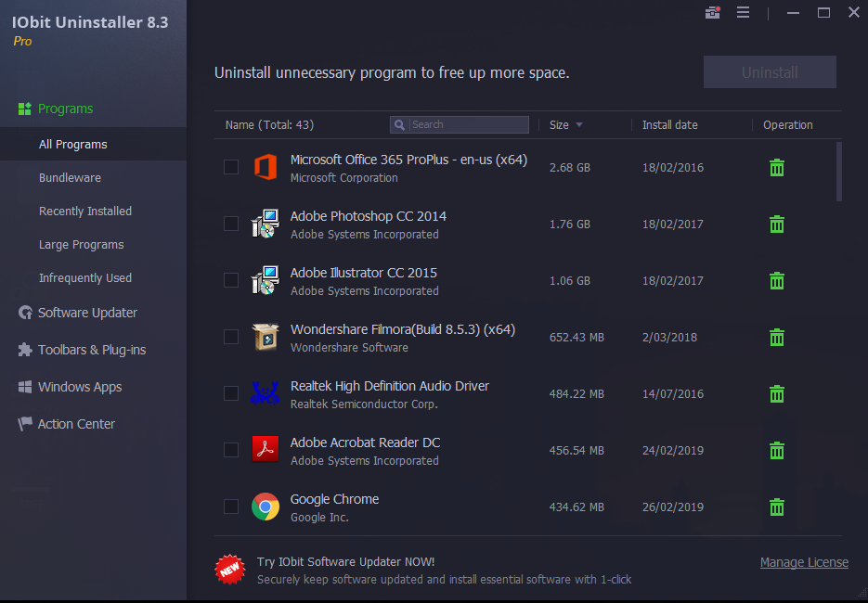Click the search magnifier icon
Image resolution: width=868 pixels, height=603 pixels.
(399, 125)
